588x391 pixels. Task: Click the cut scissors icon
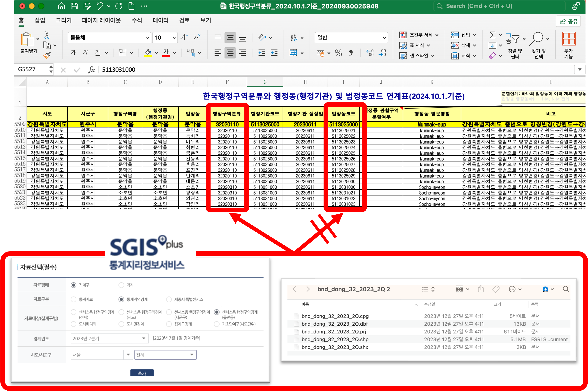[x=47, y=35]
